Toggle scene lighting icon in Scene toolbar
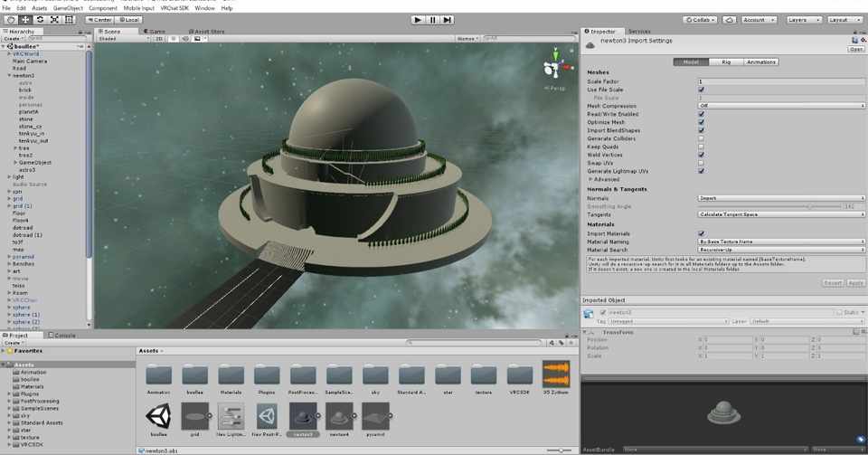Screen dimensions: 868x455 click(x=174, y=39)
